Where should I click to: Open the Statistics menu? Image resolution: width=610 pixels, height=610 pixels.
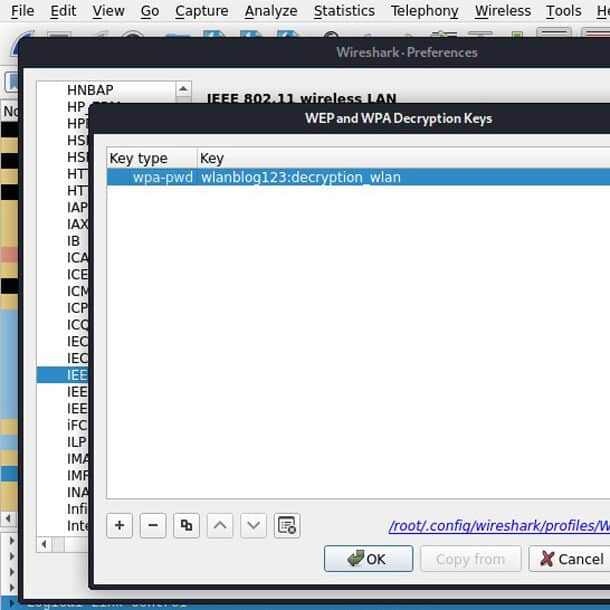pyautogui.click(x=344, y=11)
